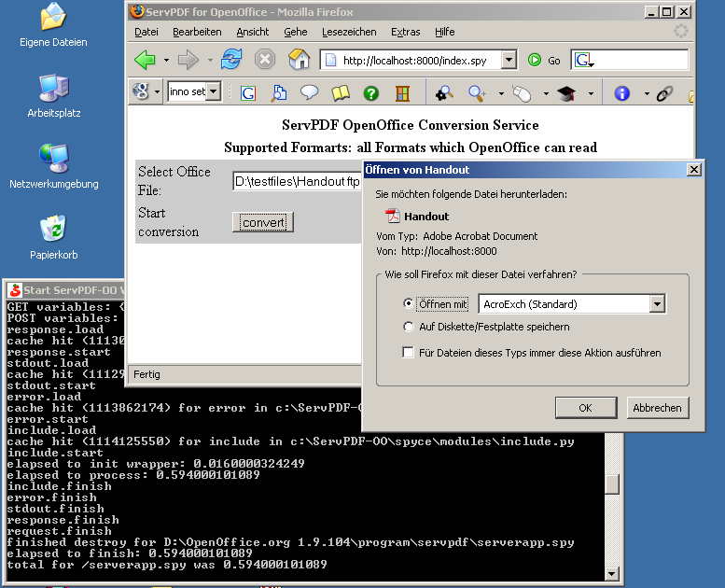Expand the AcroExch (Standard) application dropdown
Screen dimensions: 725x588
click(x=657, y=304)
